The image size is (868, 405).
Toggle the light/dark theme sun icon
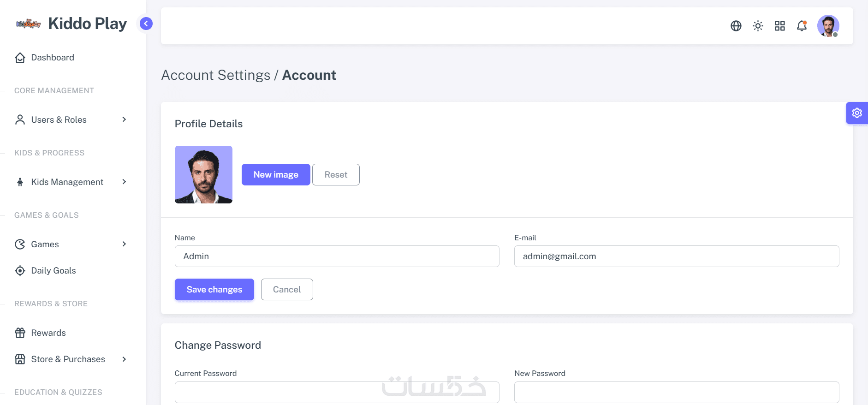[x=758, y=26]
